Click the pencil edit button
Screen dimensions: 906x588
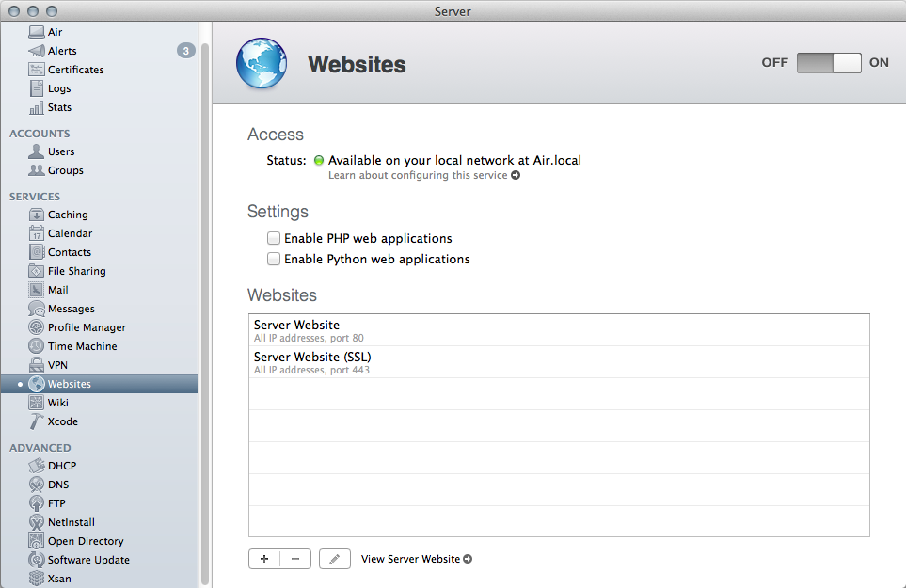(x=335, y=559)
